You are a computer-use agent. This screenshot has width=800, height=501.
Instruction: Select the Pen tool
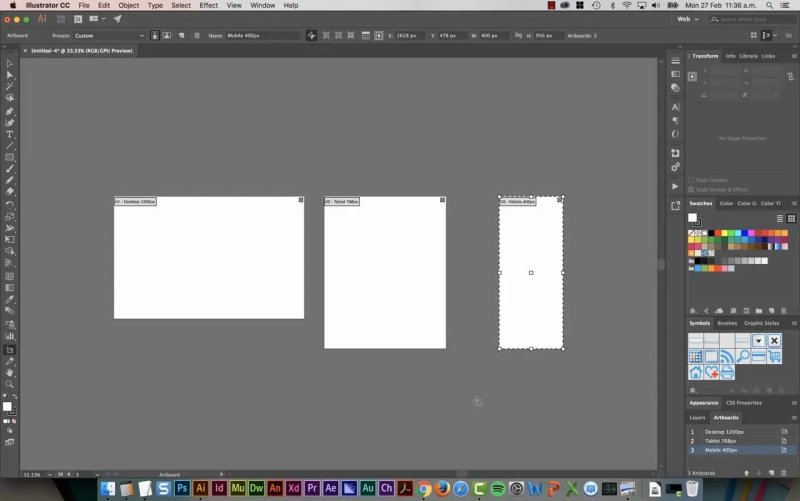(9, 111)
